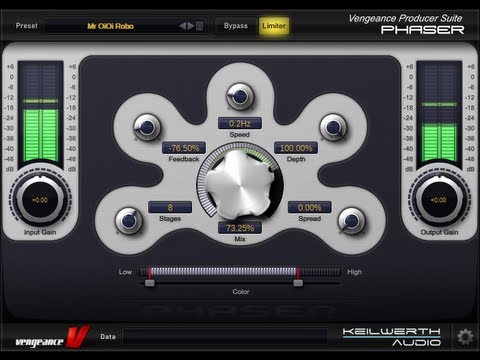This screenshot has height=360, width=480.
Task: Select the 100.00% depth value field
Action: tap(296, 148)
